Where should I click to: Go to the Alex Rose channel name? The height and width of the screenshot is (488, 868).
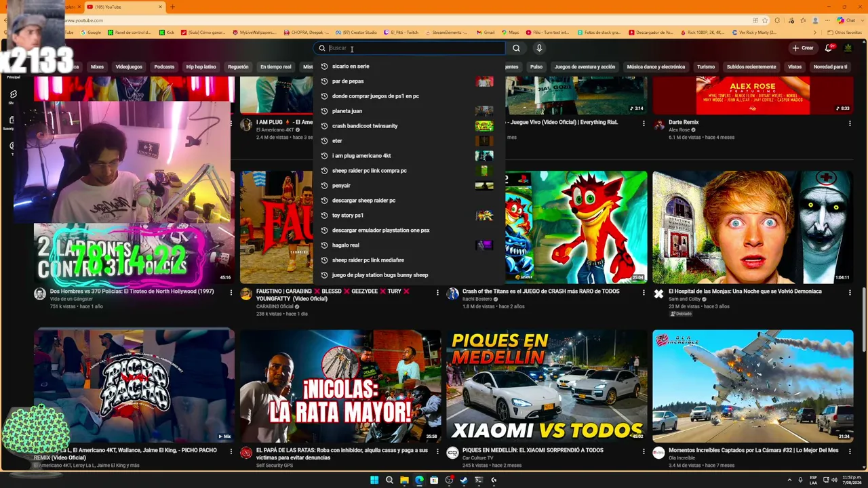coord(679,130)
